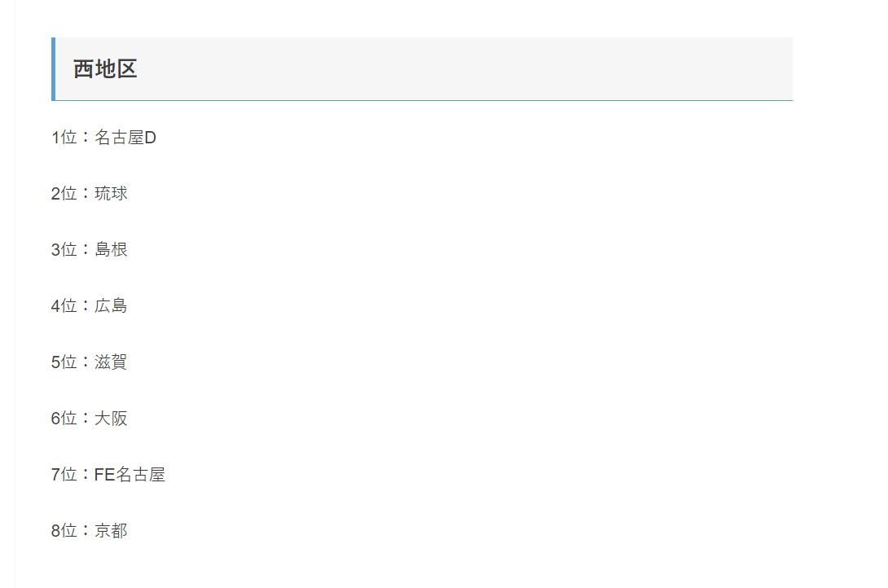The image size is (888, 588).
Task: Click the team name FE名古屋
Action: click(130, 474)
